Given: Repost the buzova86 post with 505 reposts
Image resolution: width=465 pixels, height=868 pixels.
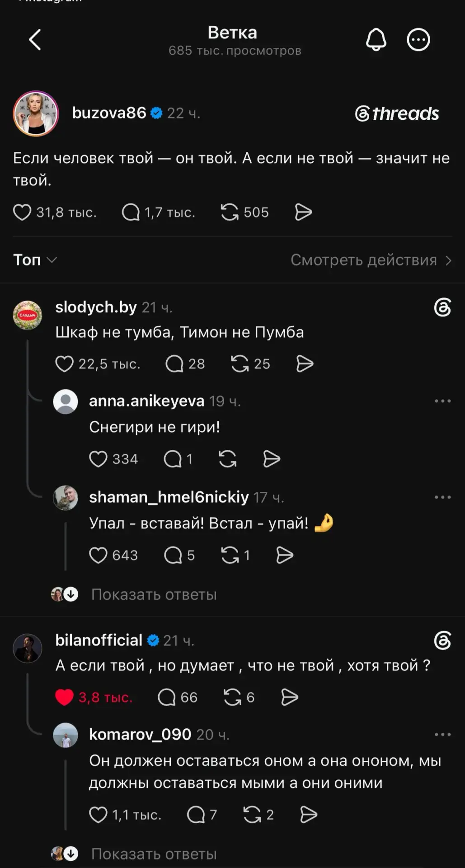Looking at the screenshot, I should click(x=230, y=212).
